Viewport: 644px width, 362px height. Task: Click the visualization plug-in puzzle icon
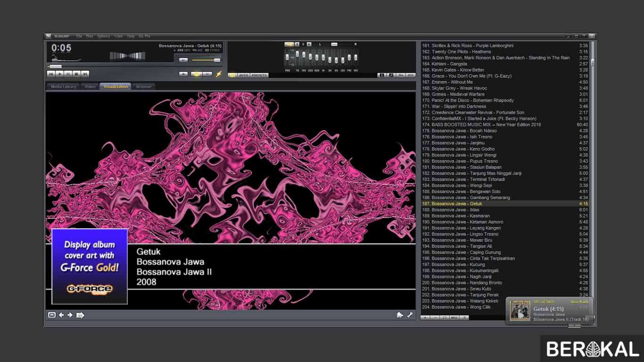pyautogui.click(x=400, y=315)
